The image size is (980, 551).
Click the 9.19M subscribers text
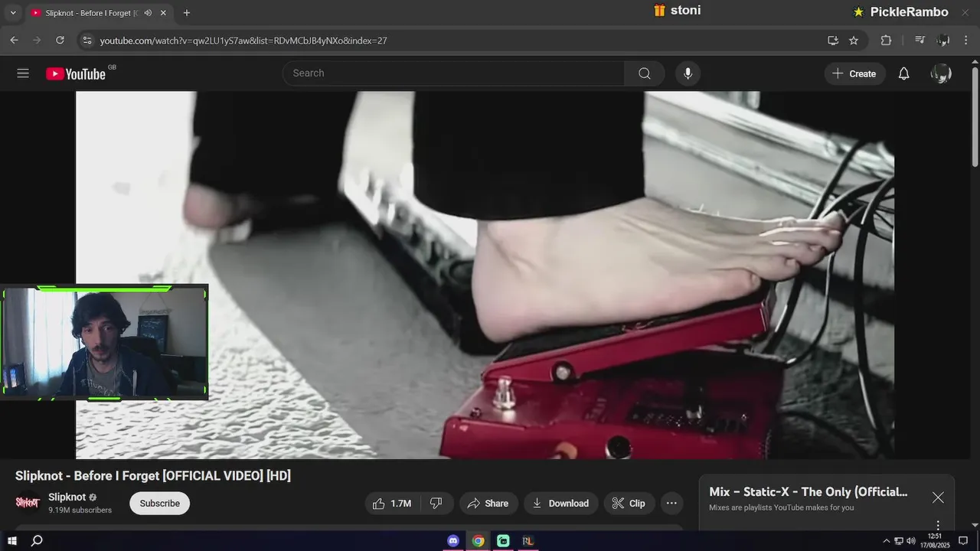[80, 510]
